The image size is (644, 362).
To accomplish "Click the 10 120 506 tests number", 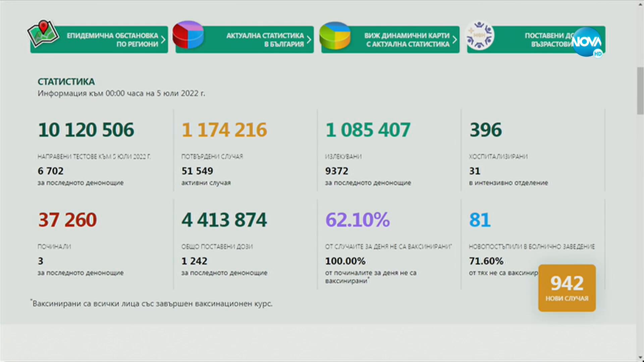I will 86,130.
